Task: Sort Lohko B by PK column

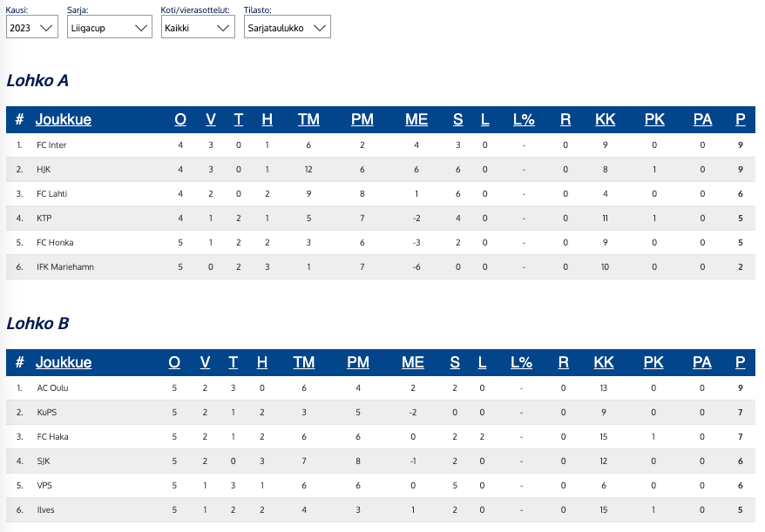Action: [x=654, y=363]
